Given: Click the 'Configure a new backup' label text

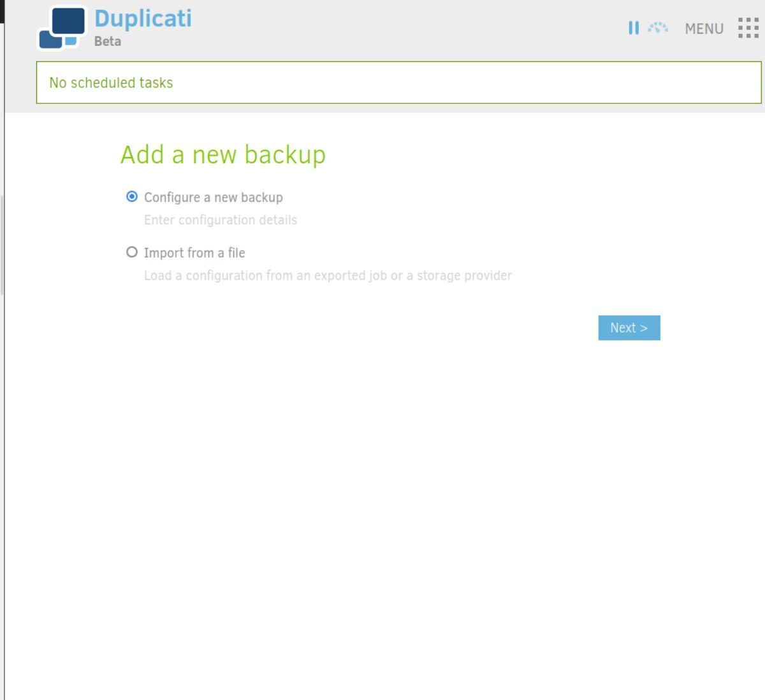Looking at the screenshot, I should [x=214, y=198].
